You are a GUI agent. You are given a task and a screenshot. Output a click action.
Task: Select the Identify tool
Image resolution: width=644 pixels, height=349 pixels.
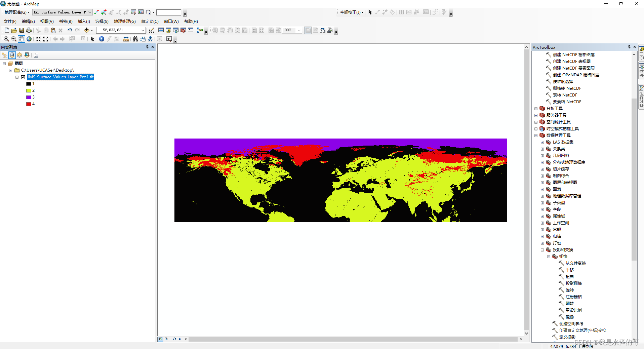(102, 39)
